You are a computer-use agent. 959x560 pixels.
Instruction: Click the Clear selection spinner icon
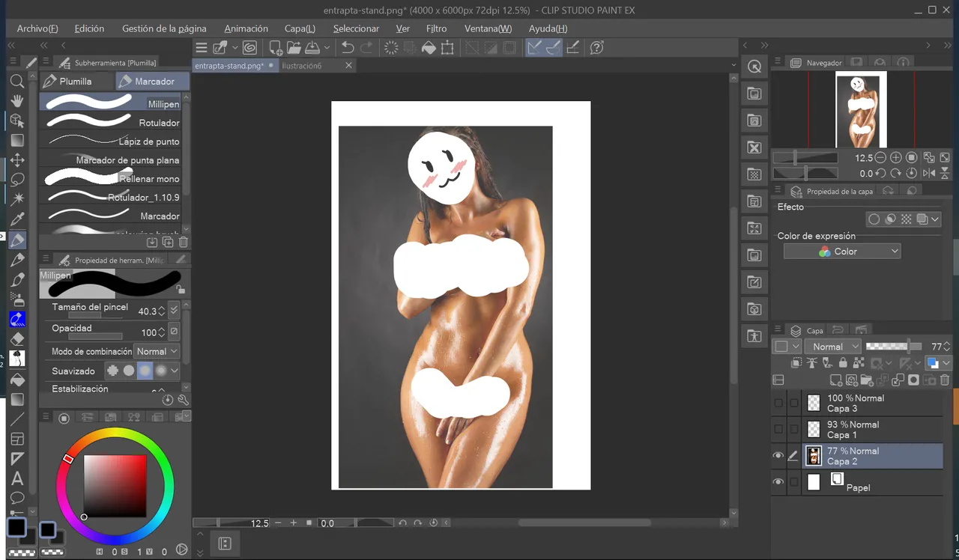(x=391, y=48)
